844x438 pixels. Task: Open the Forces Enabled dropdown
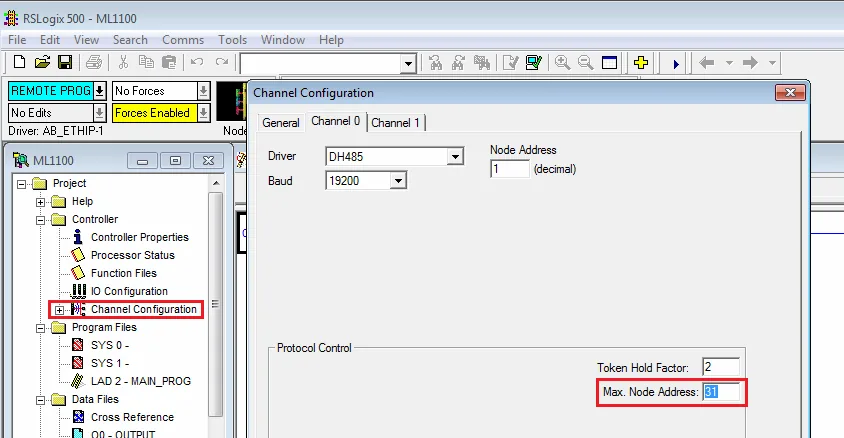(203, 113)
